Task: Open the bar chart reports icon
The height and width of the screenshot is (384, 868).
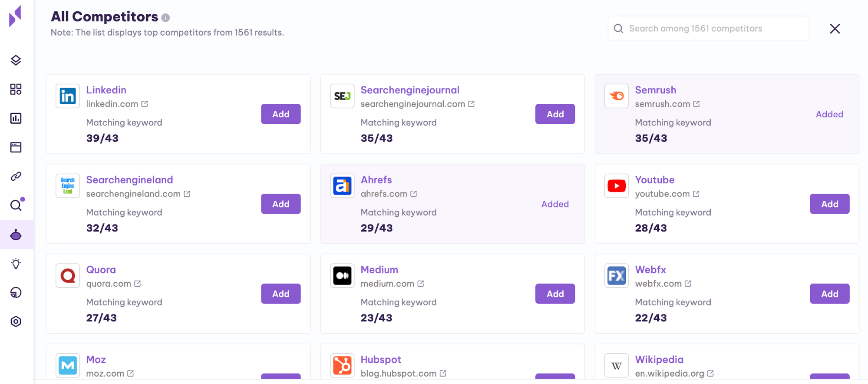Action: pyautogui.click(x=16, y=118)
